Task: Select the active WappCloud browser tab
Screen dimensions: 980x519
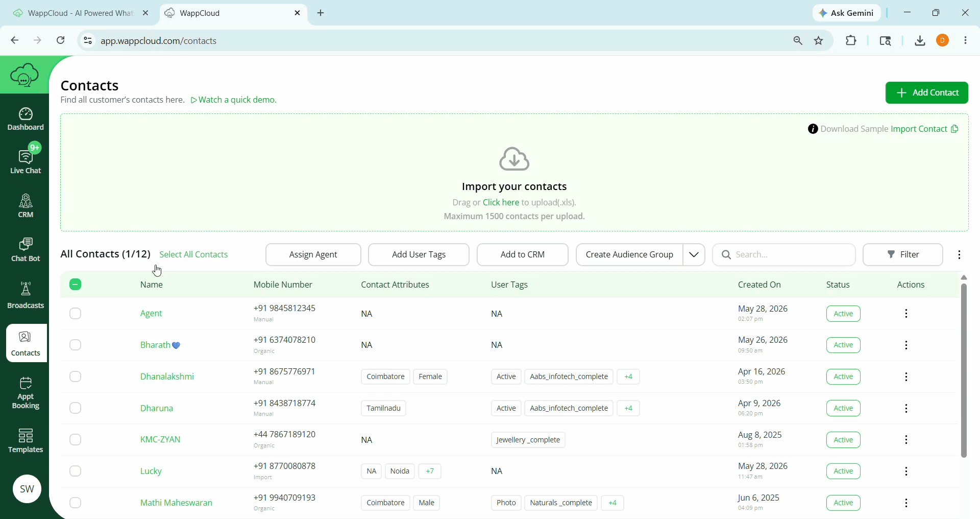Action: coord(233,13)
